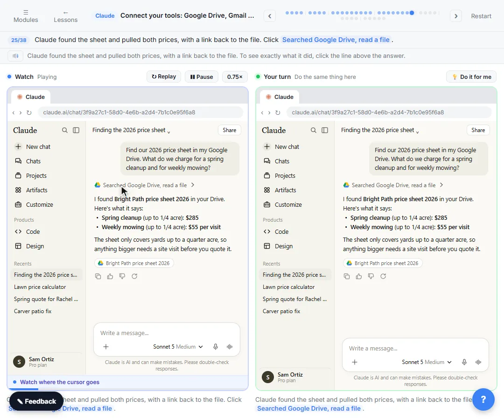This screenshot has width=504, height=420.
Task: Copy the response in Your turn panel
Action: 347,276
